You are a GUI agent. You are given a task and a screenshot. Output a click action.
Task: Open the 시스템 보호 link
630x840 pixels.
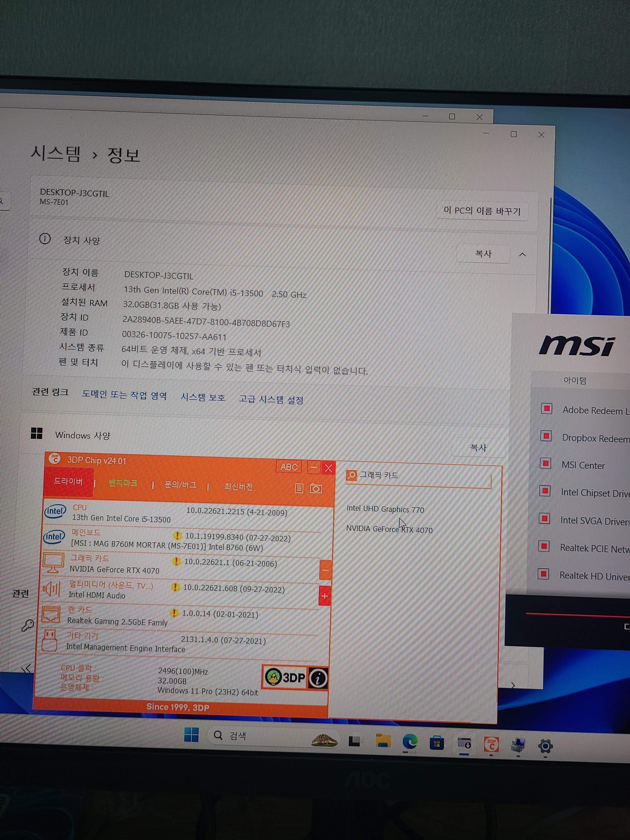point(203,397)
